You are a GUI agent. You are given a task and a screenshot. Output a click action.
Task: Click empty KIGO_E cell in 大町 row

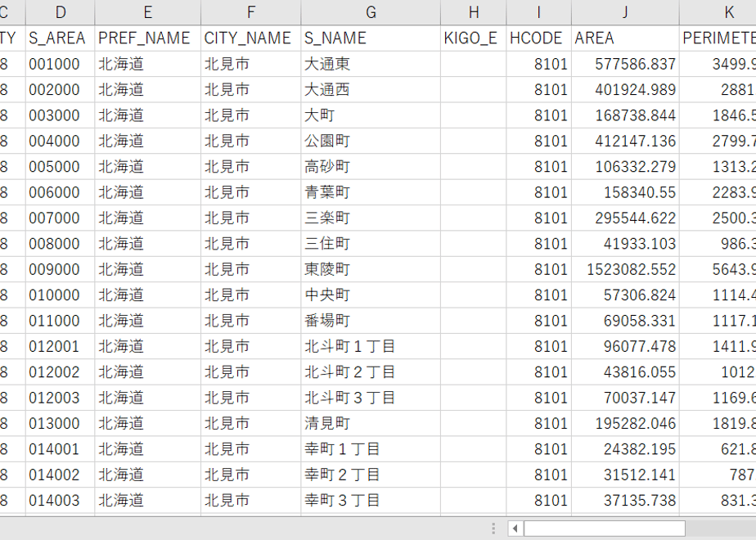point(474,115)
